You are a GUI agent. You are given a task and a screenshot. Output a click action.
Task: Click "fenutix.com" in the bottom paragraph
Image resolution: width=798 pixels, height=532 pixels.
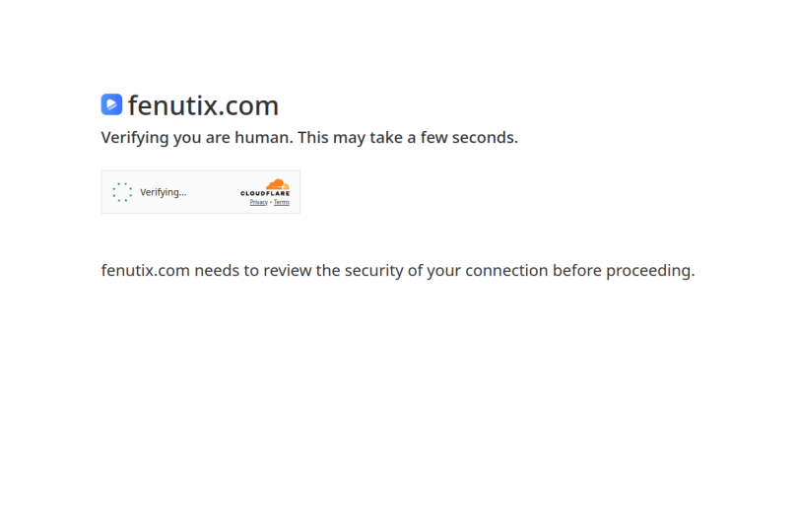(146, 270)
